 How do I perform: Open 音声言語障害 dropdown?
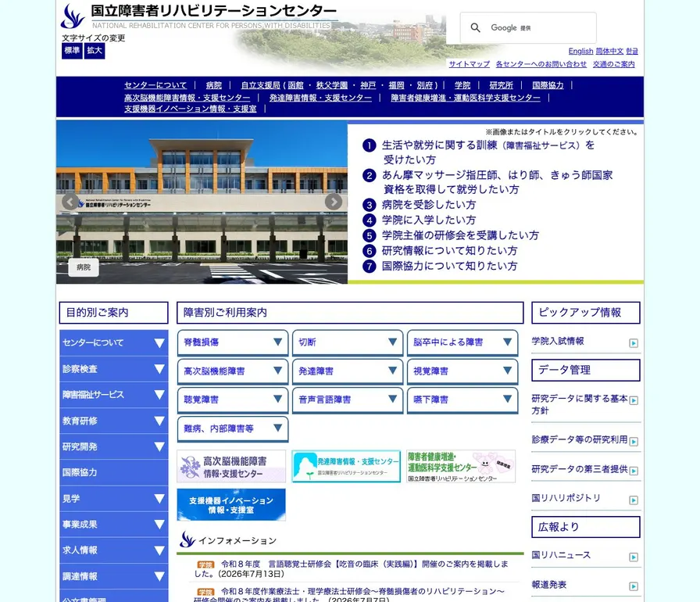coord(348,400)
